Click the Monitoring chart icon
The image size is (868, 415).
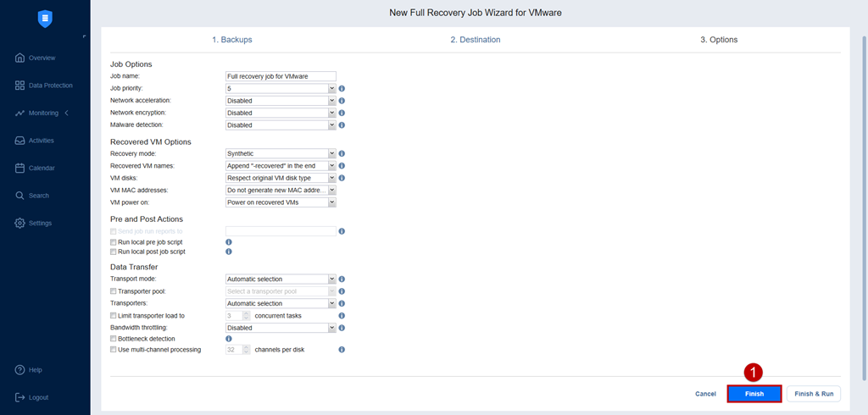[x=20, y=113]
